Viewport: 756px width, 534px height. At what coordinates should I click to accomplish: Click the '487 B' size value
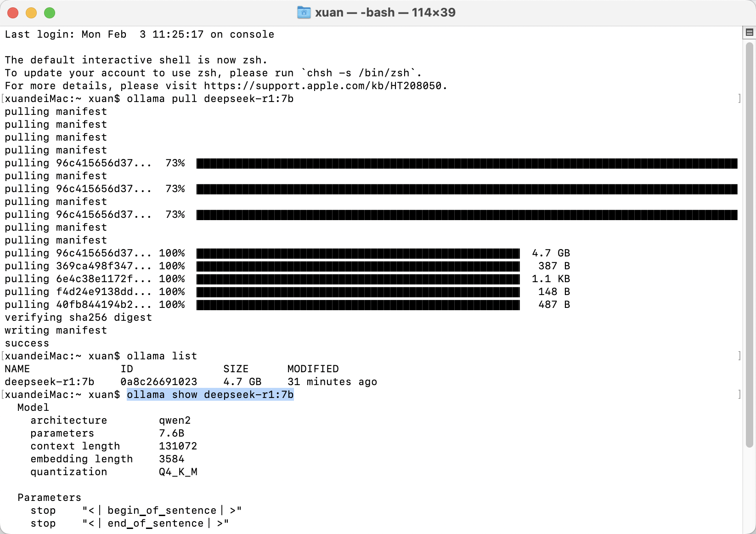[554, 305]
